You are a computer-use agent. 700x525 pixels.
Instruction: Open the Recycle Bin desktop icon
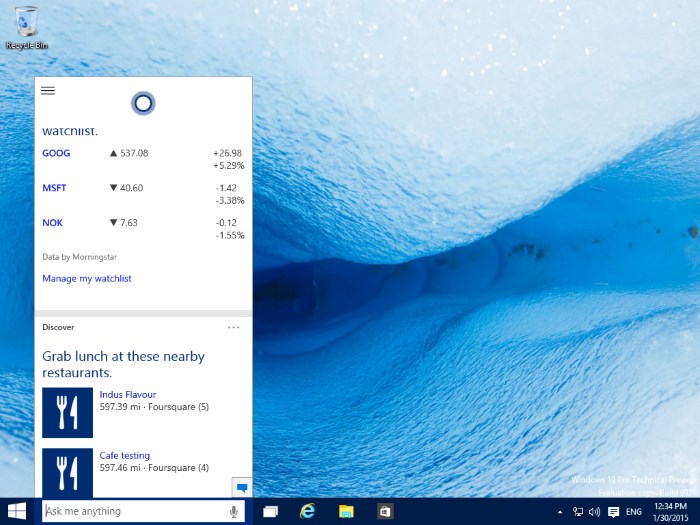click(x=26, y=27)
